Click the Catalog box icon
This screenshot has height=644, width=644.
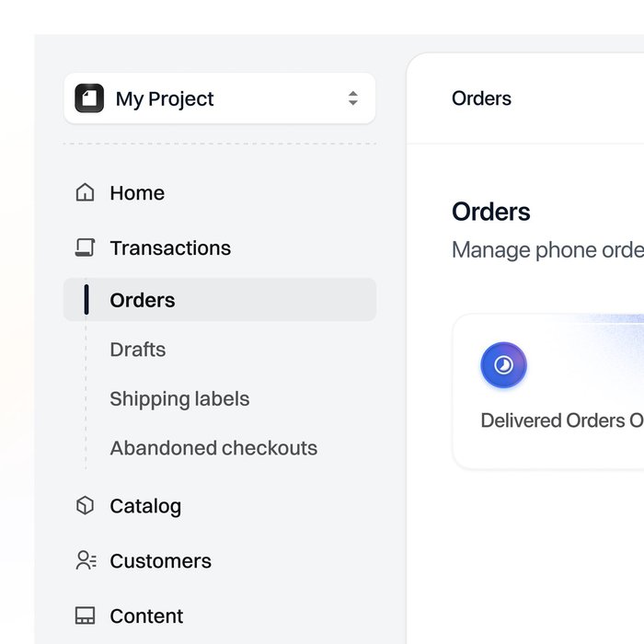pyautogui.click(x=86, y=506)
